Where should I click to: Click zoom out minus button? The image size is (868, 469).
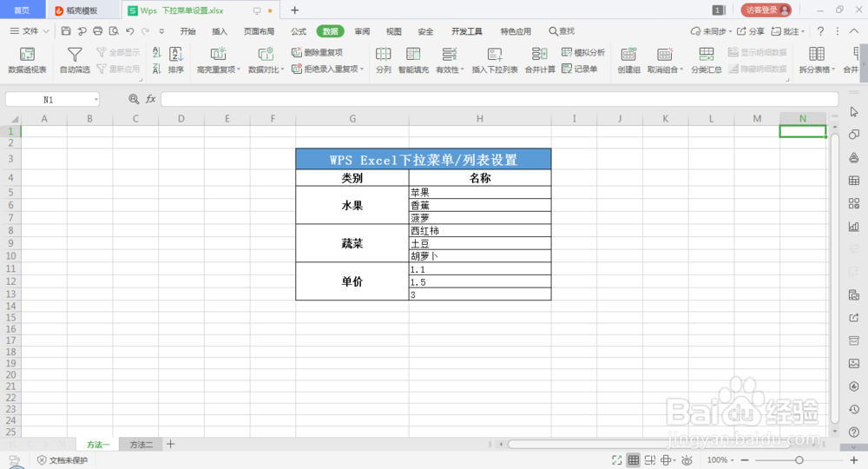pos(745,459)
